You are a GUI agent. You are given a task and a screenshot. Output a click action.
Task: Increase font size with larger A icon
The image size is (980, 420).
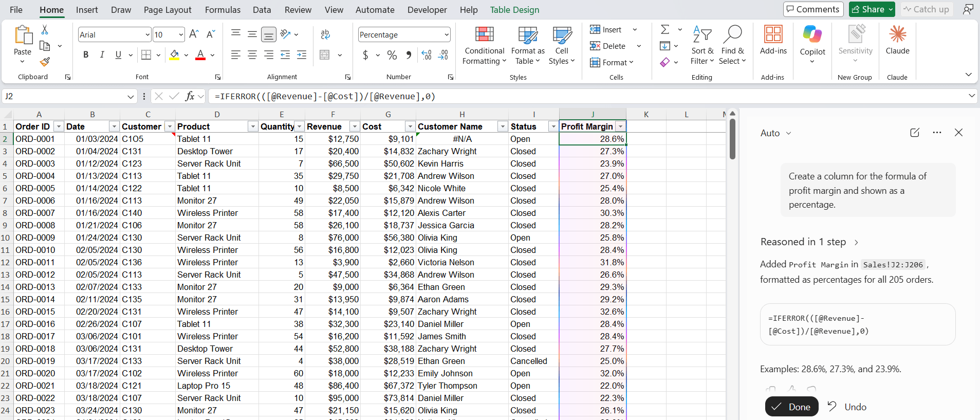tap(194, 34)
